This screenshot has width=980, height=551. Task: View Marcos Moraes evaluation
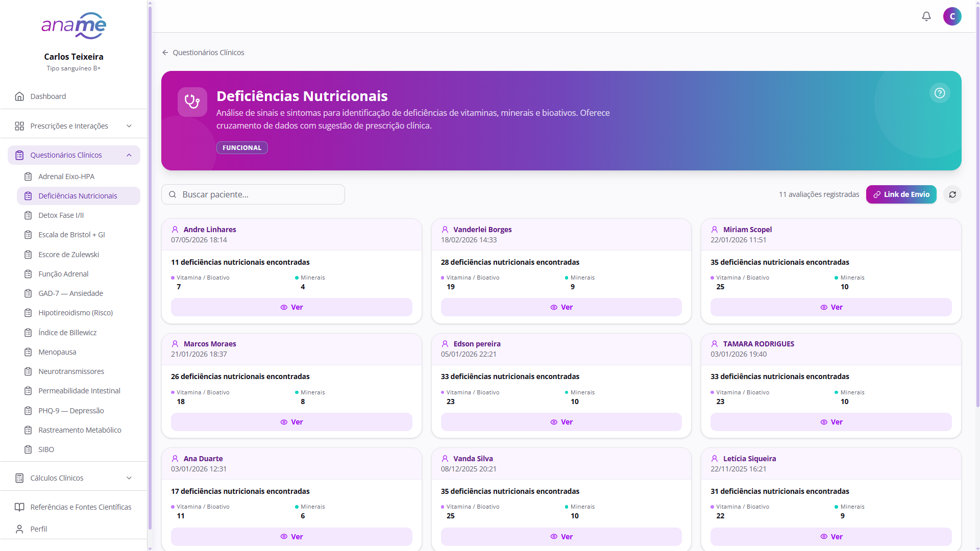(x=291, y=422)
